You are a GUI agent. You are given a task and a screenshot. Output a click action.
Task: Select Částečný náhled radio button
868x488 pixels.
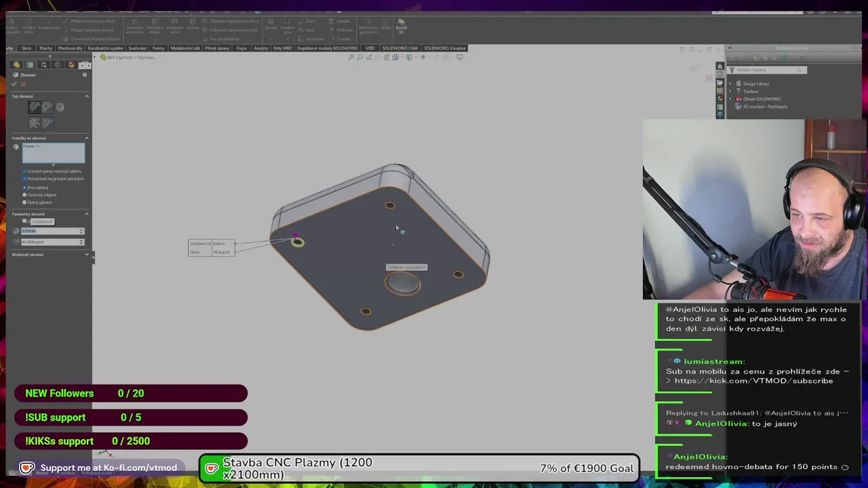[24, 195]
